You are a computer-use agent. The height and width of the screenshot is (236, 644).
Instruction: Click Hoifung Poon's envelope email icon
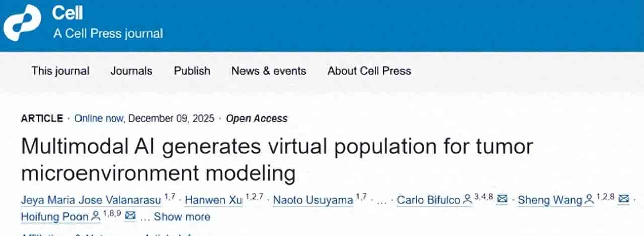[x=130, y=217]
